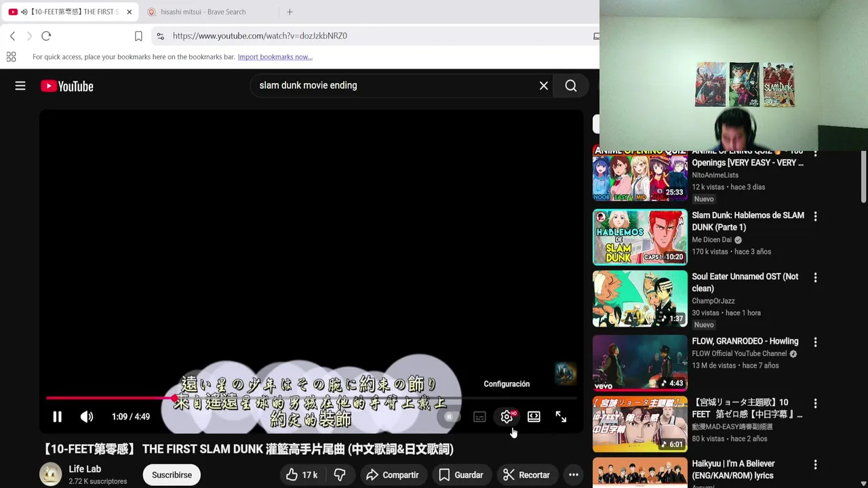Switch to theater mode view
The width and height of the screenshot is (868, 488).
[x=534, y=417]
